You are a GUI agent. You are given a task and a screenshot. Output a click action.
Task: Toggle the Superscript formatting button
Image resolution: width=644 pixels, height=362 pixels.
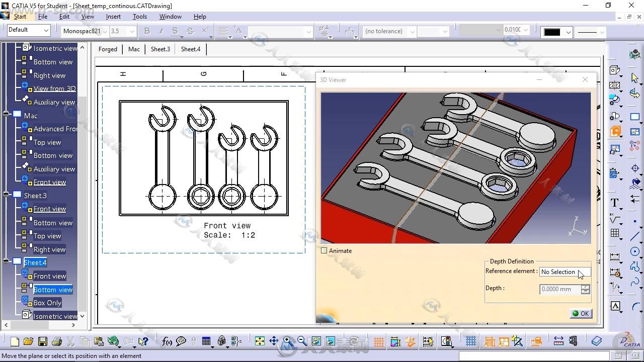point(205,31)
